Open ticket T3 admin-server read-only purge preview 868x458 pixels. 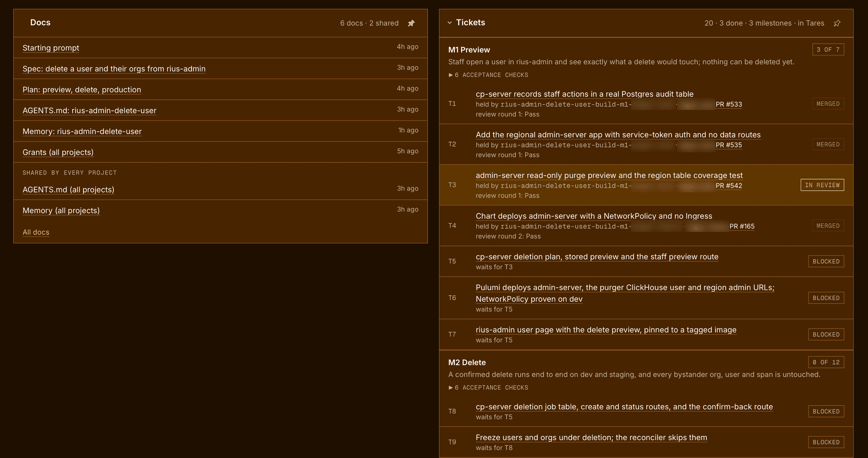tap(609, 176)
